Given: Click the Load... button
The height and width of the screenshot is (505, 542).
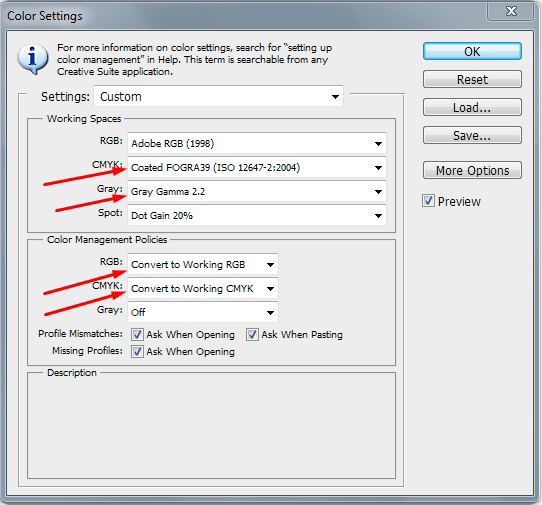Looking at the screenshot, I should [x=472, y=107].
